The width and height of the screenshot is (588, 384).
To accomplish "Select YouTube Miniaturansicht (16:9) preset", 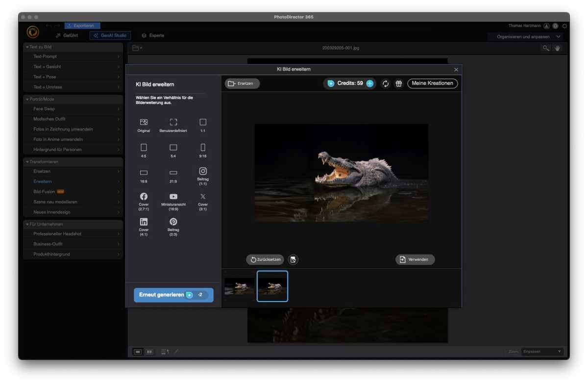I will [x=173, y=202].
